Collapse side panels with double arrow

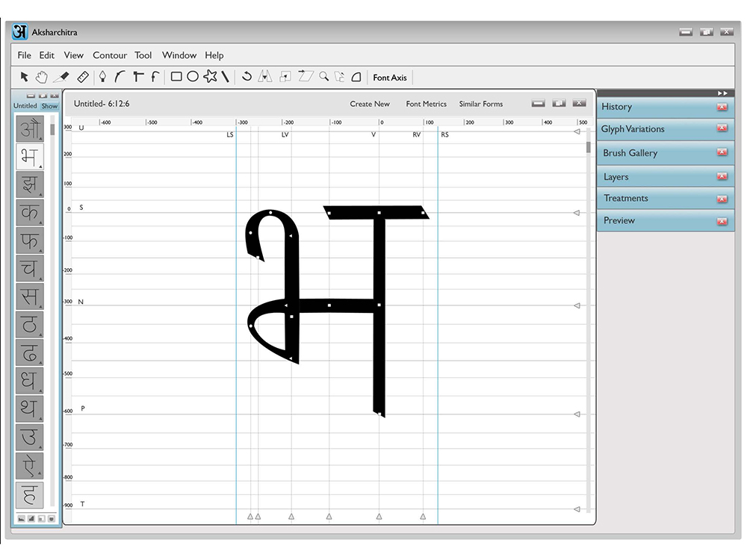pos(722,93)
